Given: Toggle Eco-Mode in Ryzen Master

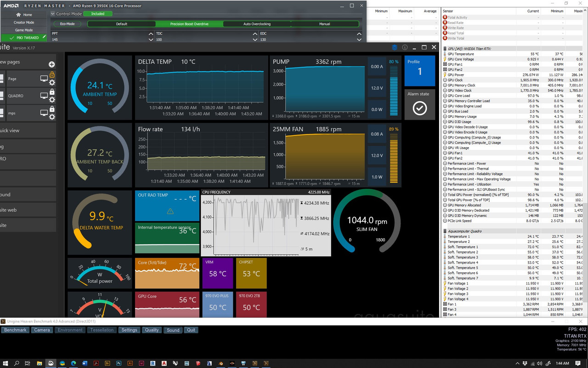Looking at the screenshot, I should click(x=68, y=23).
